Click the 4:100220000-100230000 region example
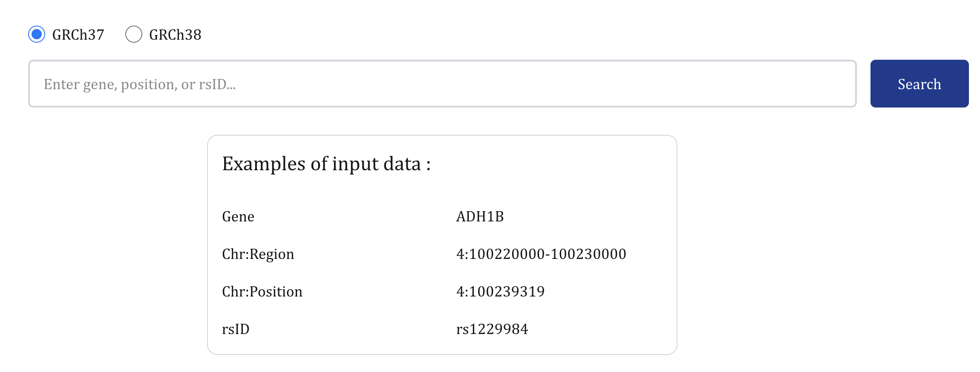The image size is (980, 372). pos(541,254)
